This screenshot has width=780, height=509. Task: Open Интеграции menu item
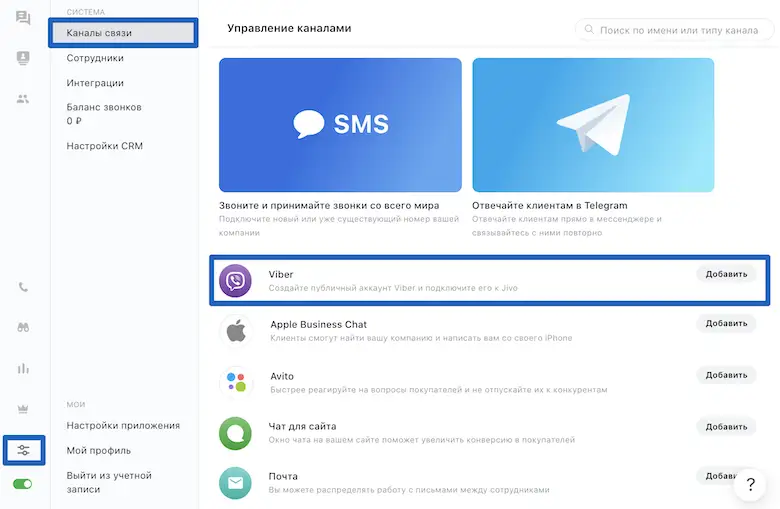(x=95, y=83)
